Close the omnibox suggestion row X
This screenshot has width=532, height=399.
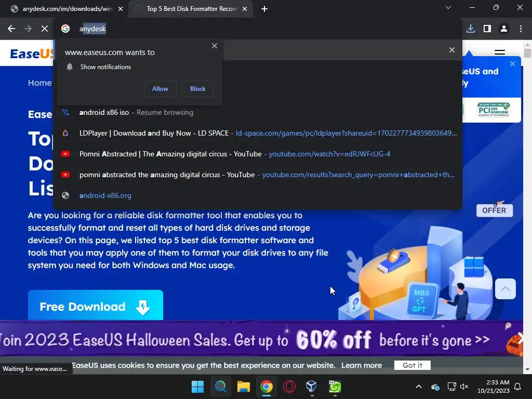(x=452, y=50)
